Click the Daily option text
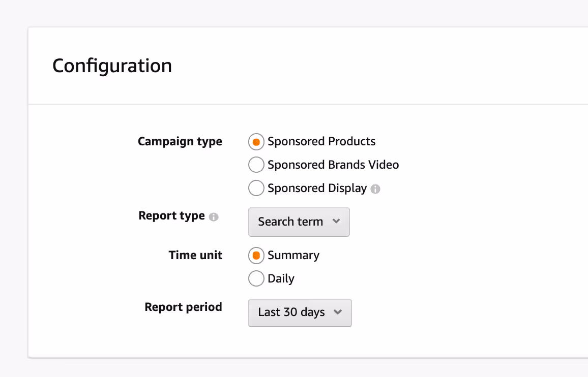The width and height of the screenshot is (588, 377). pos(281,278)
